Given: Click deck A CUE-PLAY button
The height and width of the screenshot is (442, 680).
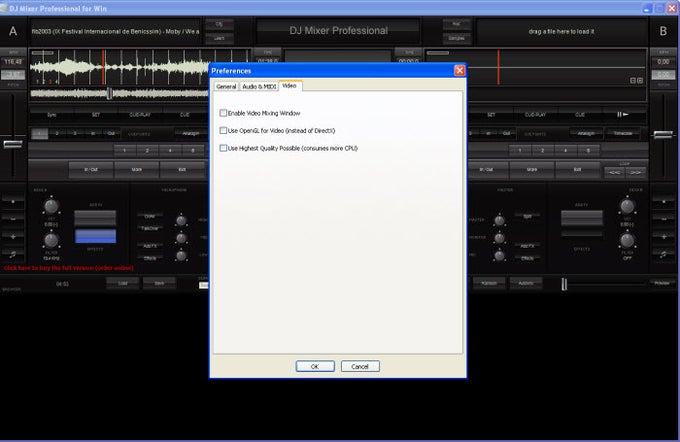Looking at the screenshot, I should pos(140,115).
